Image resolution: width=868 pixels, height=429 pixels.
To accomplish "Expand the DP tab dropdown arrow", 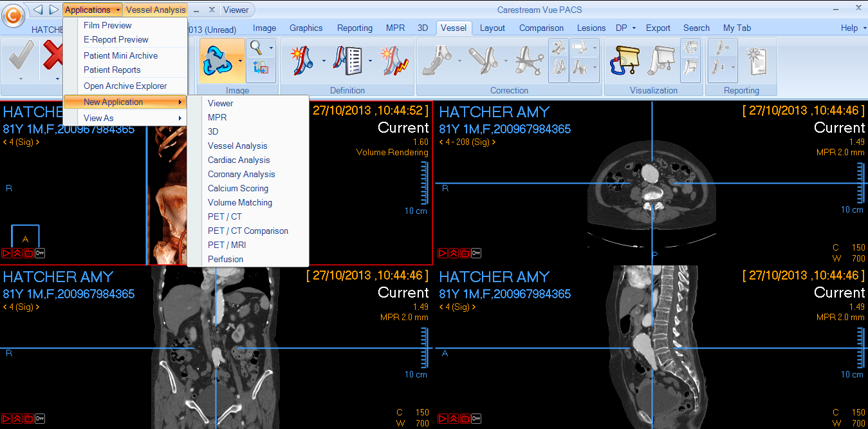I will click(x=634, y=28).
